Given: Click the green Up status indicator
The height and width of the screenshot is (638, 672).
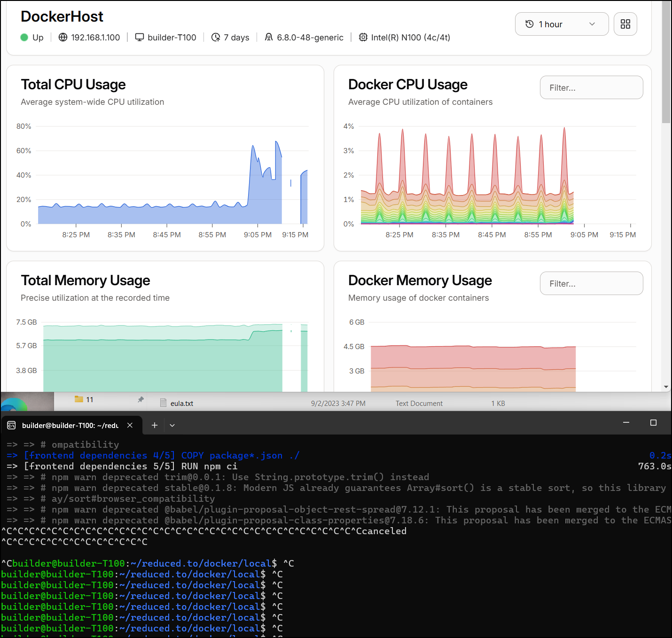Looking at the screenshot, I should click(x=24, y=38).
